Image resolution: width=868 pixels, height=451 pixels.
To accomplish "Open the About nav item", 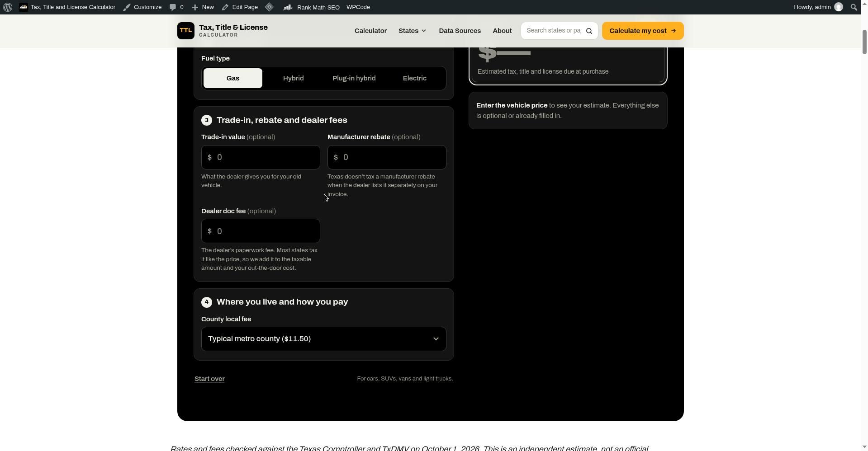I will click(502, 31).
